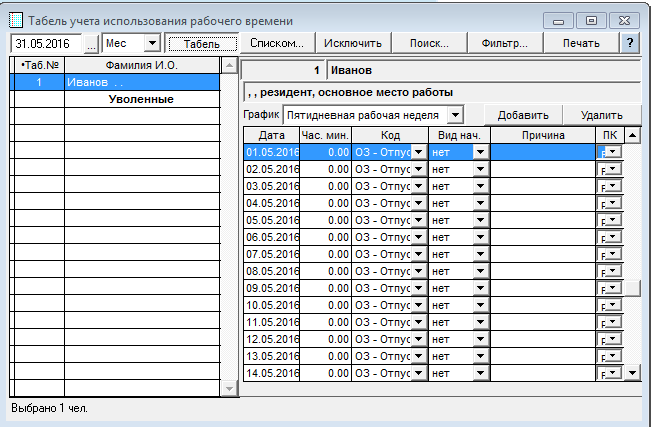Click the window icon in title bar
Screen dimensions: 651x427
(14, 20)
